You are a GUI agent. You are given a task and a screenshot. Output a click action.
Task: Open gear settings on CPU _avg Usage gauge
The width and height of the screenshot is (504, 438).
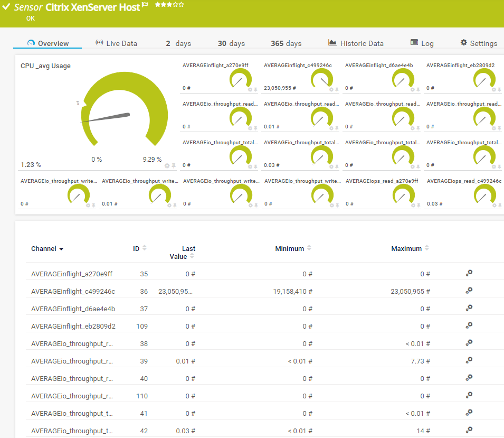(167, 165)
